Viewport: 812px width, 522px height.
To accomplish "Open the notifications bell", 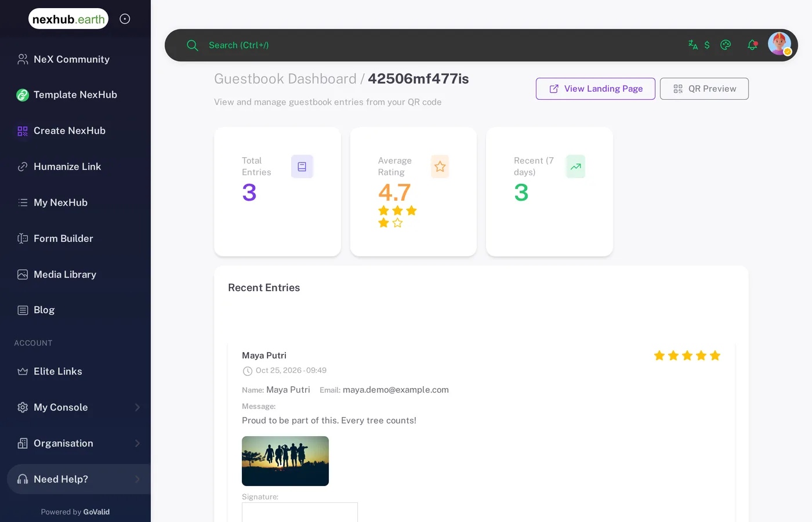I will point(752,45).
